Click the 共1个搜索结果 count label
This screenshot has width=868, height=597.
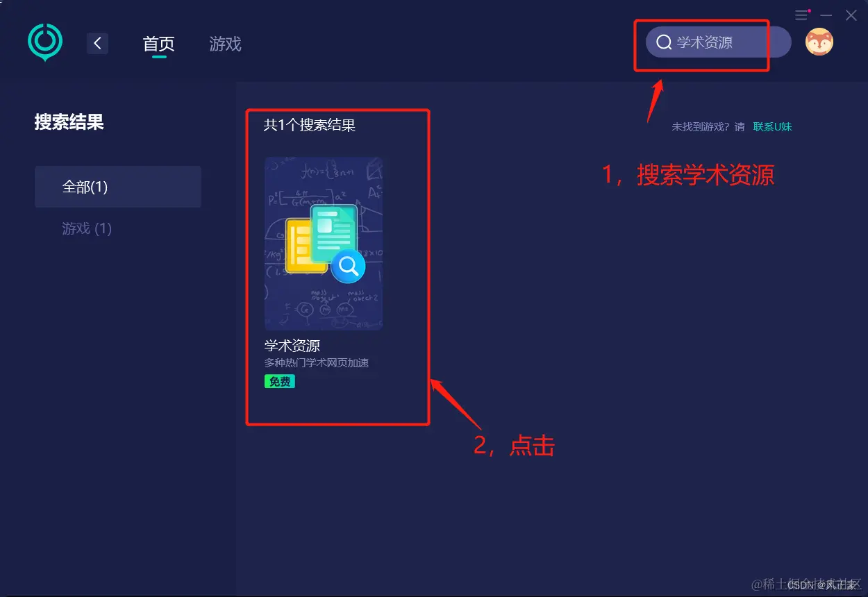click(310, 125)
